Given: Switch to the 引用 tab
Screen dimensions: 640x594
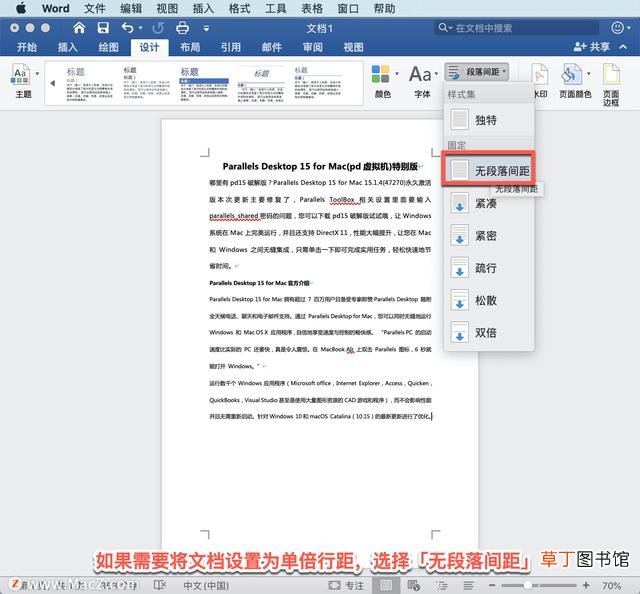Looking at the screenshot, I should tap(231, 47).
